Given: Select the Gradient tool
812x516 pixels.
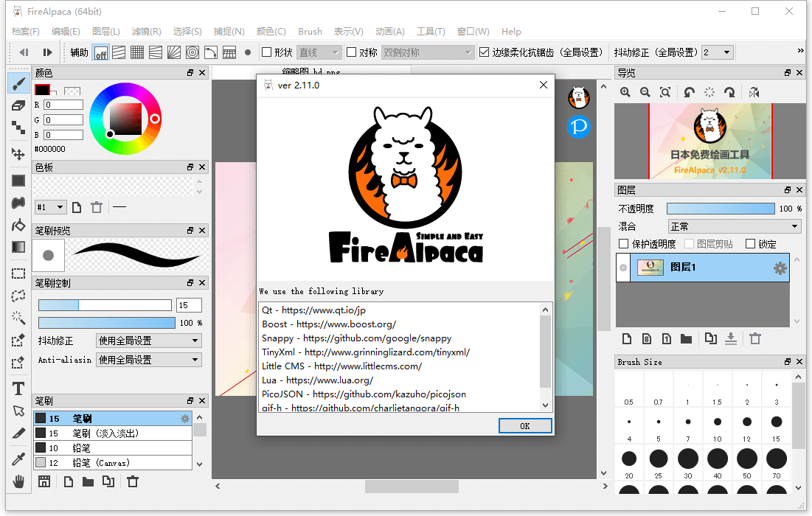Looking at the screenshot, I should [x=18, y=247].
